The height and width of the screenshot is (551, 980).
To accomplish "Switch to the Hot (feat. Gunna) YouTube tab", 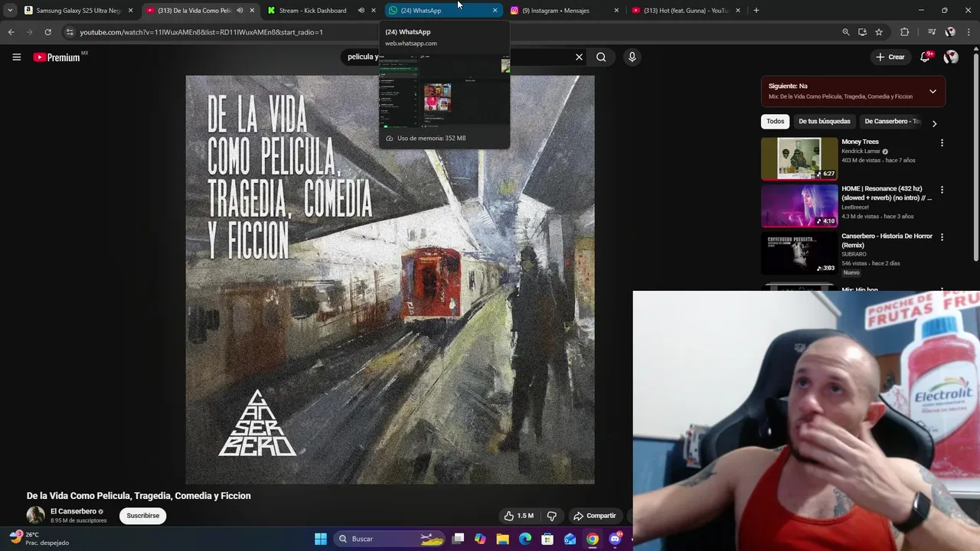I will (686, 10).
